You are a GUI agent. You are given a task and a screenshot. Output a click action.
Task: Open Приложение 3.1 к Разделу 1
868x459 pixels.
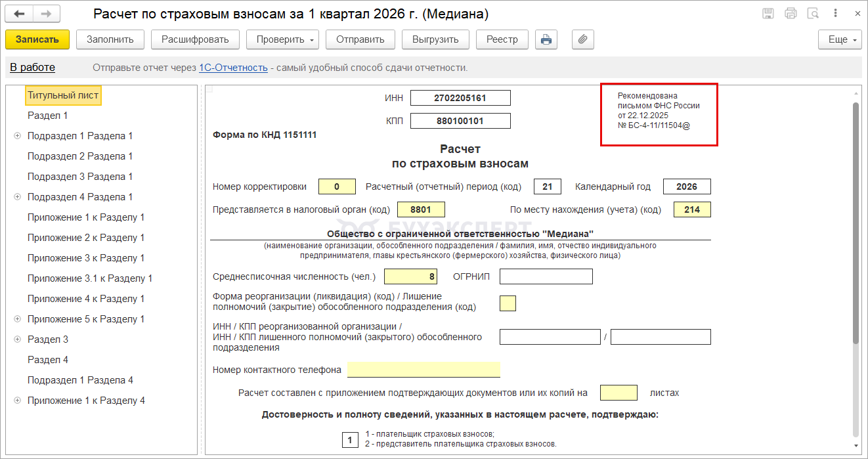(x=90, y=278)
